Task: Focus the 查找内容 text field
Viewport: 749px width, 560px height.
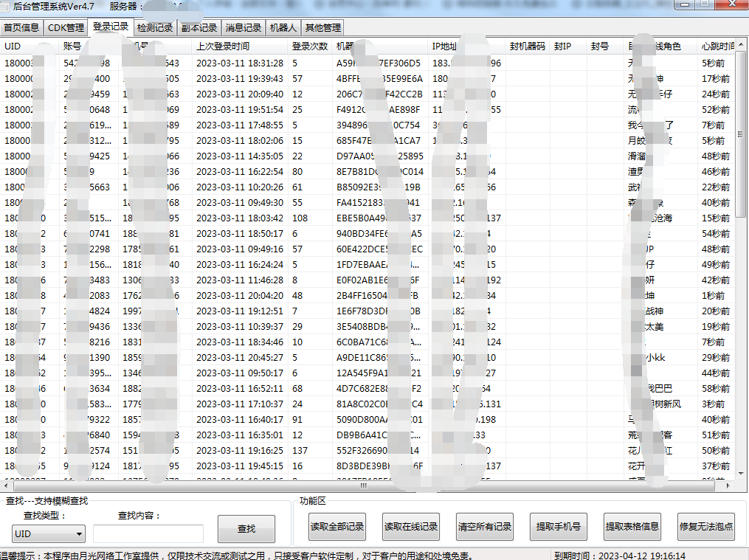Action: coord(148,533)
